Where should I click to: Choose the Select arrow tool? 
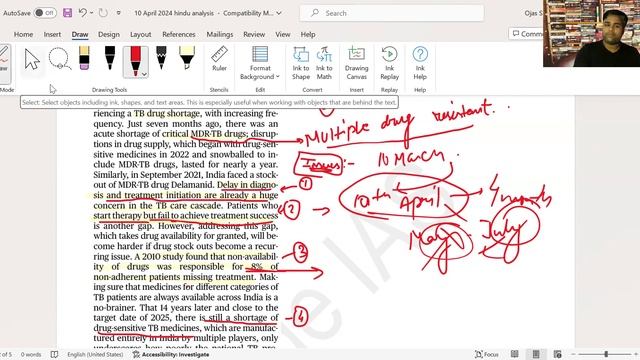point(32,60)
